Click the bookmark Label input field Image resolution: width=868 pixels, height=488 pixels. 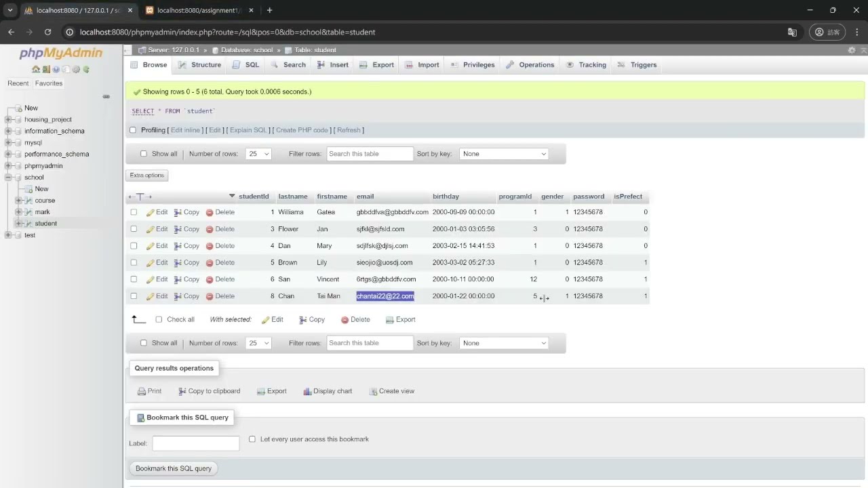pos(196,443)
